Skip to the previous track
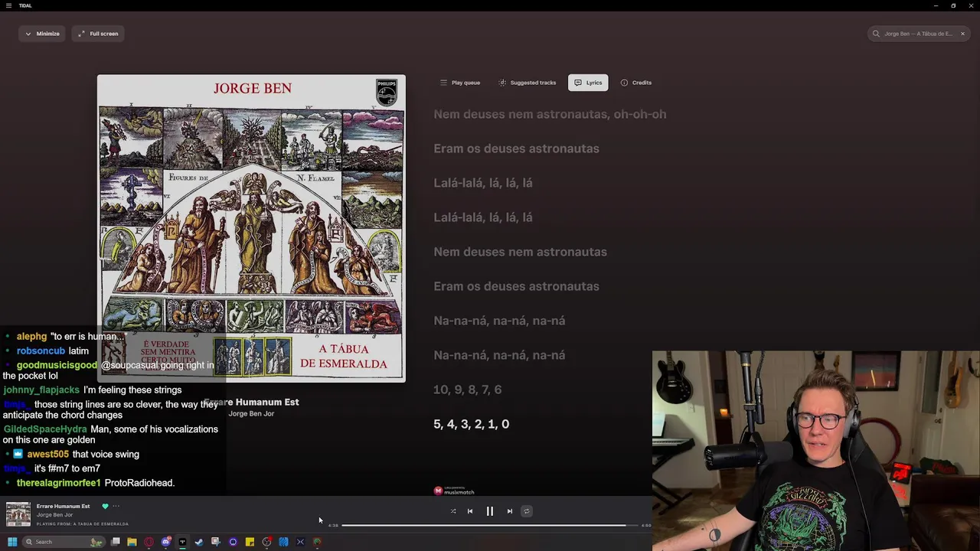The width and height of the screenshot is (980, 551). click(x=470, y=511)
